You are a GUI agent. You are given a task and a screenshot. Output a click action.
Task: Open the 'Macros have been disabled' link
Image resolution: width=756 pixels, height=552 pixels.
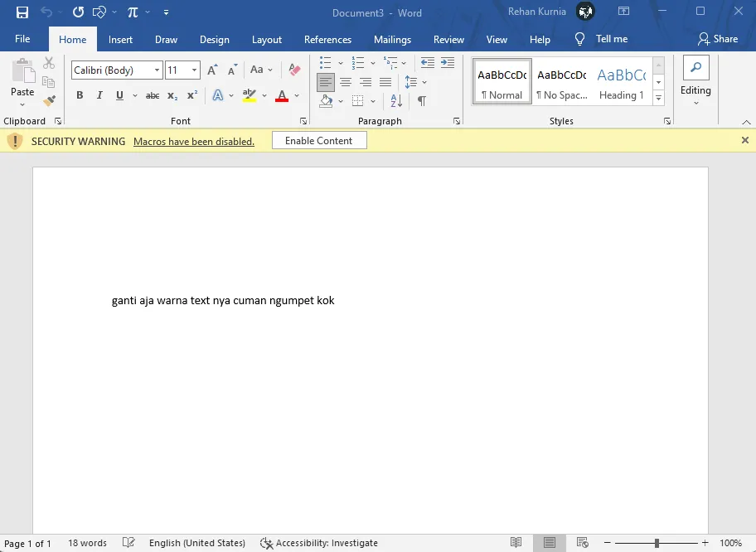[x=194, y=142]
